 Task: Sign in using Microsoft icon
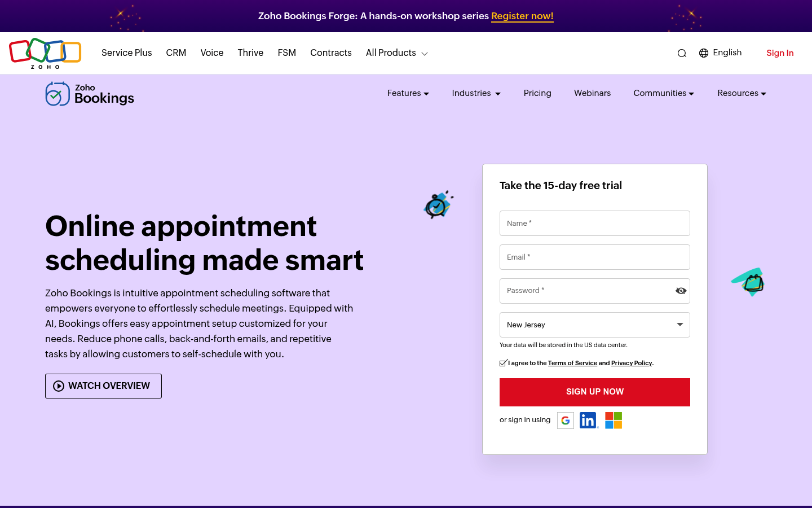613,420
